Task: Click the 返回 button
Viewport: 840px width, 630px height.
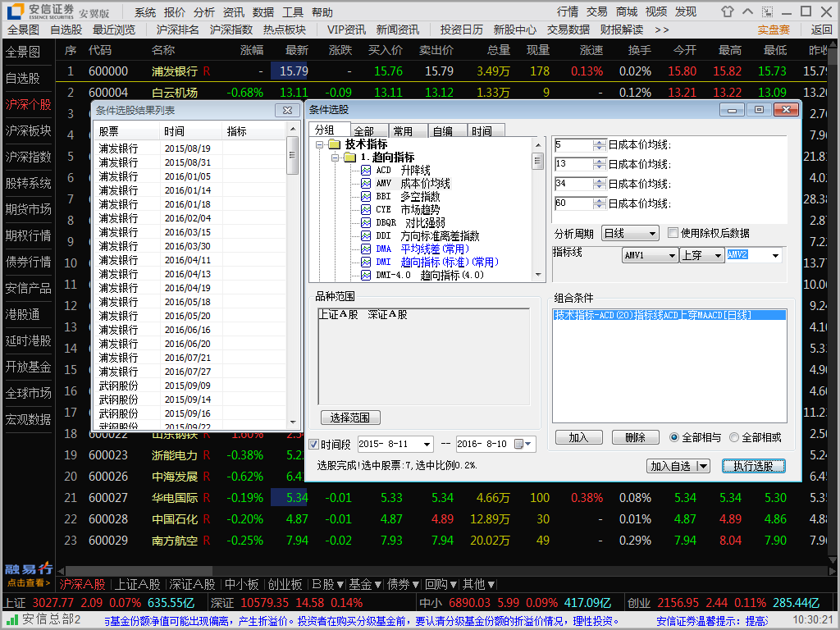Action: coord(821,30)
